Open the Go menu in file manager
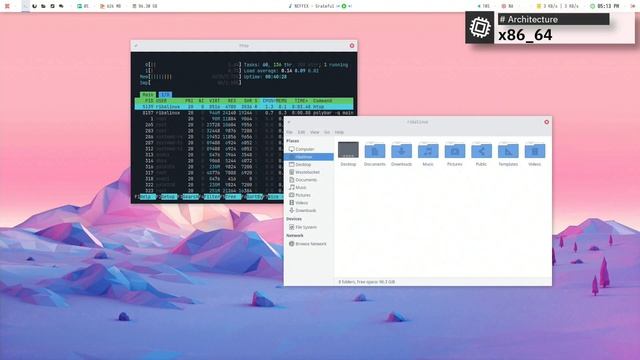Screen dimensions: 640x360 coord(327,132)
